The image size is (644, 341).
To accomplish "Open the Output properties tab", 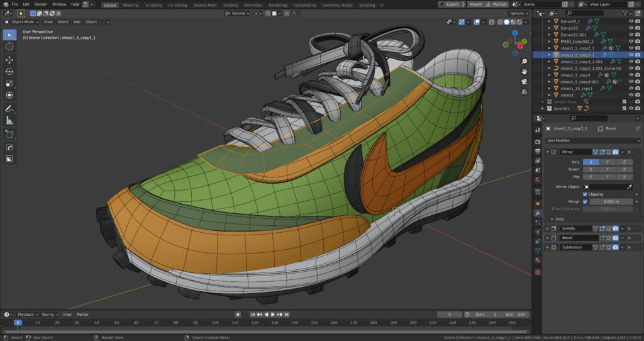I will [538, 151].
